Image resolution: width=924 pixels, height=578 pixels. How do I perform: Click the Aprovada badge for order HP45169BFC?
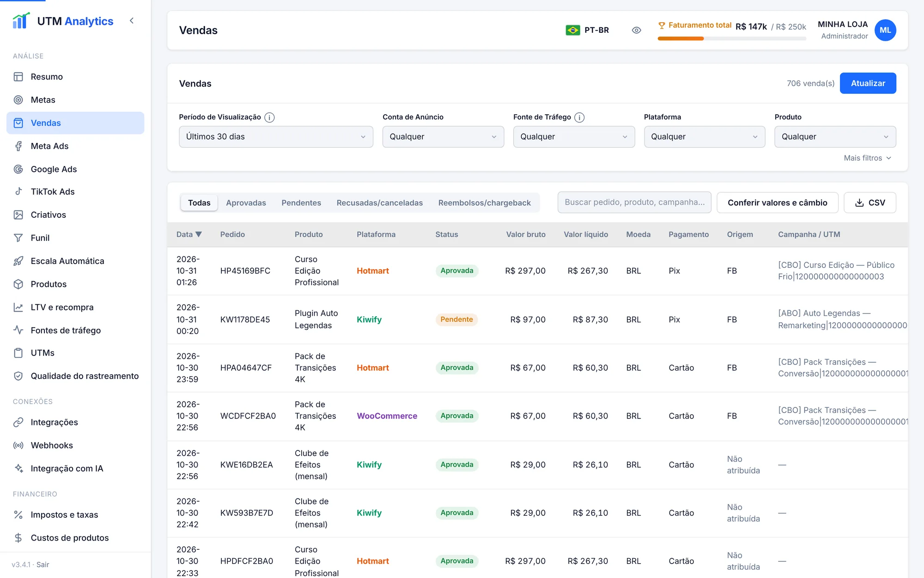pyautogui.click(x=456, y=271)
